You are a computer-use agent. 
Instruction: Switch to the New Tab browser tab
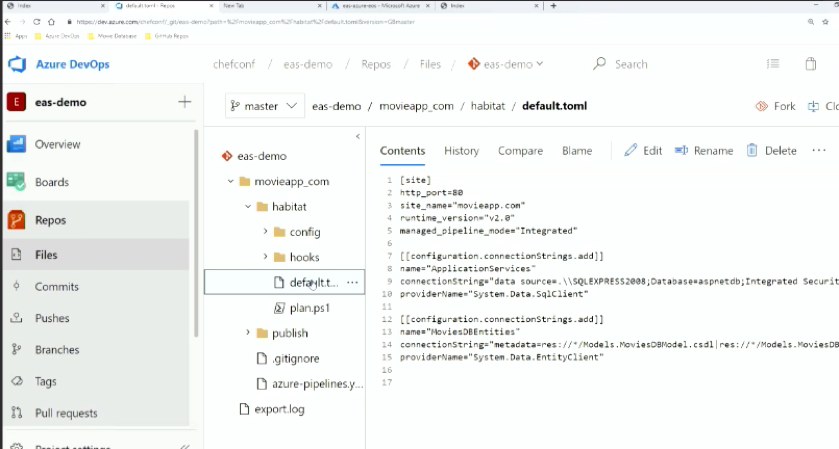(x=271, y=6)
